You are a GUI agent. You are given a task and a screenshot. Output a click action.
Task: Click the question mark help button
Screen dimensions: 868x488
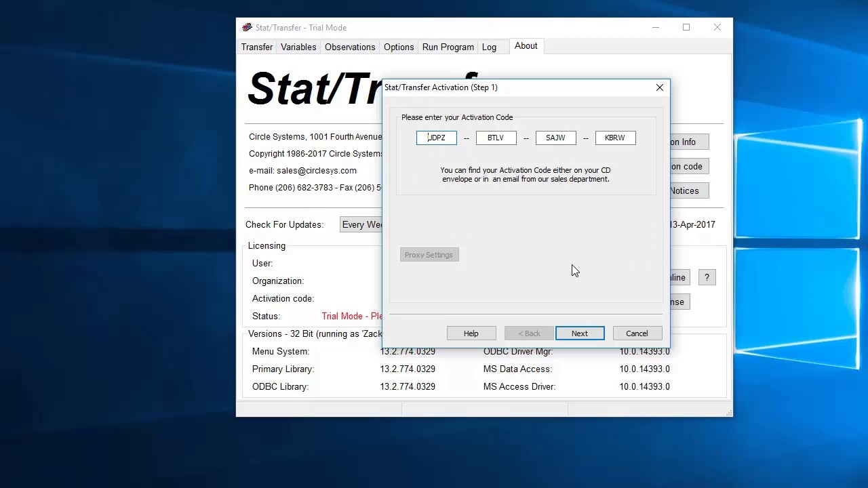[707, 277]
